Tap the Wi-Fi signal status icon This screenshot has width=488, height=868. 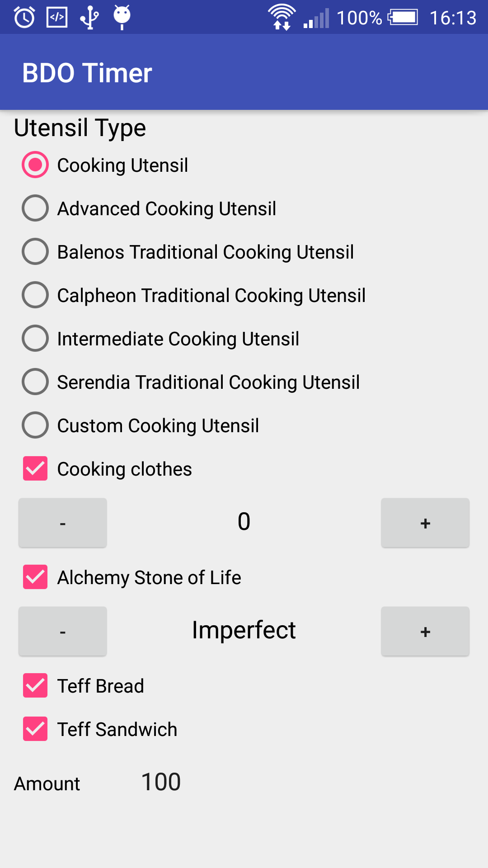coord(282,18)
